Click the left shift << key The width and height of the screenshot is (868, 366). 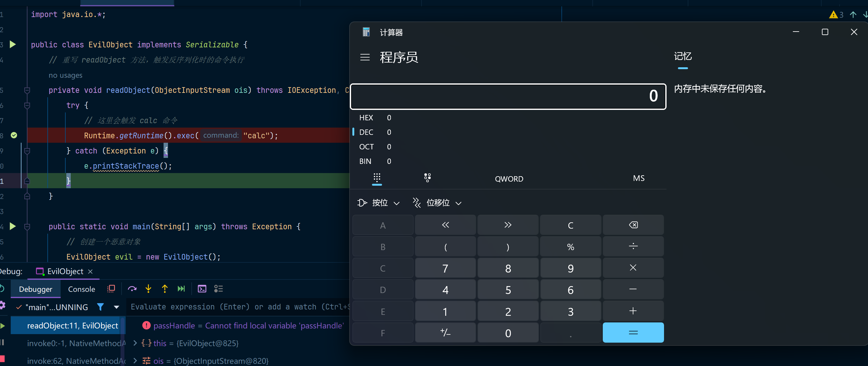click(445, 225)
